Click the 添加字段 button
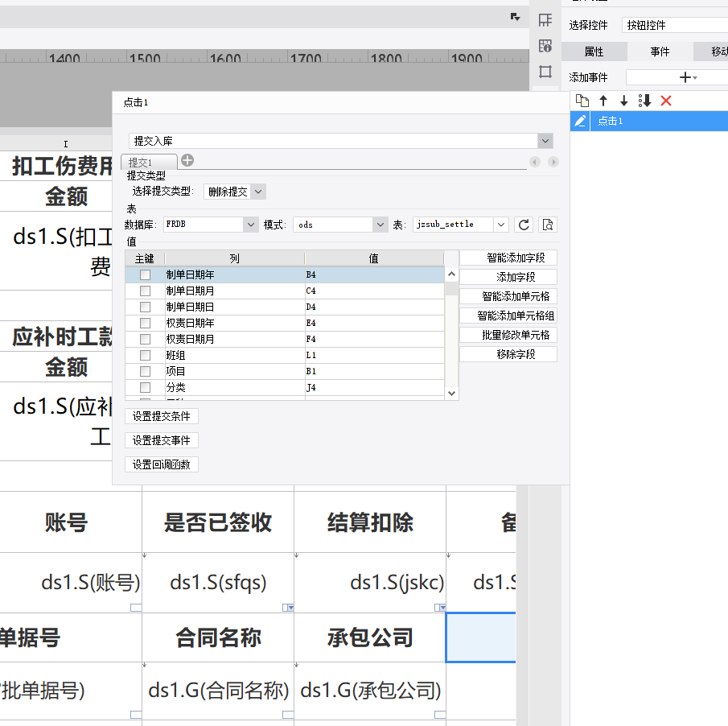The height and width of the screenshot is (726, 728). point(508,278)
